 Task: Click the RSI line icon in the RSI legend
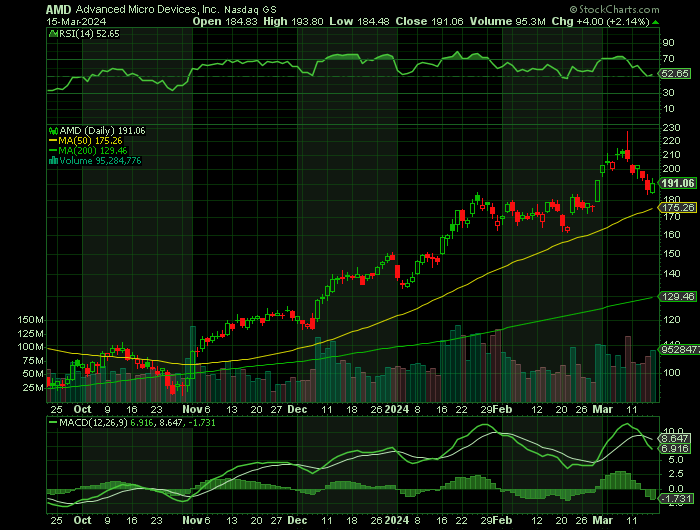point(53,34)
